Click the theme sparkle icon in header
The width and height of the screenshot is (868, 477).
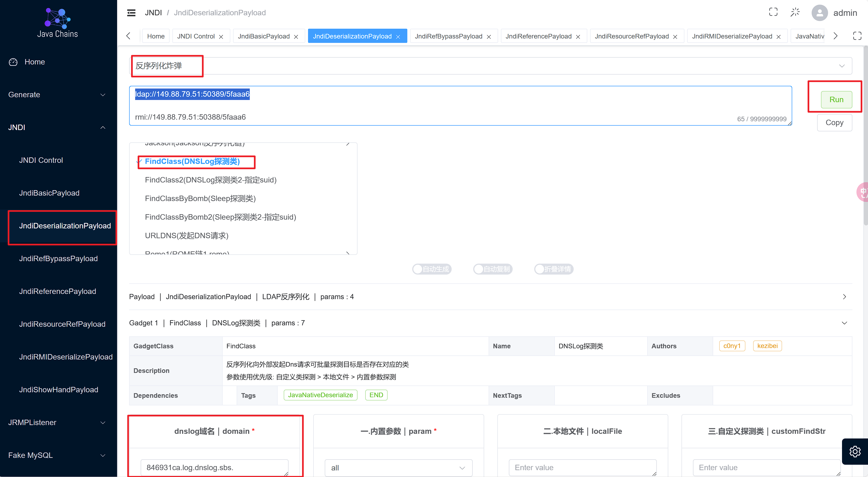[795, 13]
